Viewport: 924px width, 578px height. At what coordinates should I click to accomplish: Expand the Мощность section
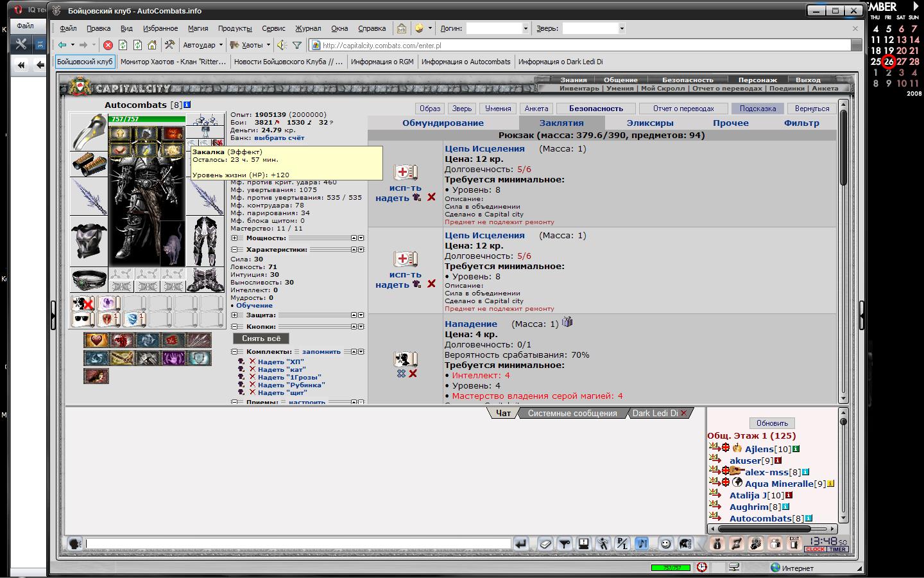pos(235,238)
